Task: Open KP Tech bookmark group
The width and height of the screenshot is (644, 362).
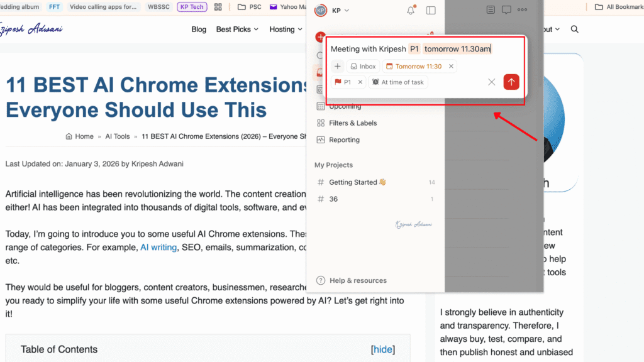Action: 192,7
